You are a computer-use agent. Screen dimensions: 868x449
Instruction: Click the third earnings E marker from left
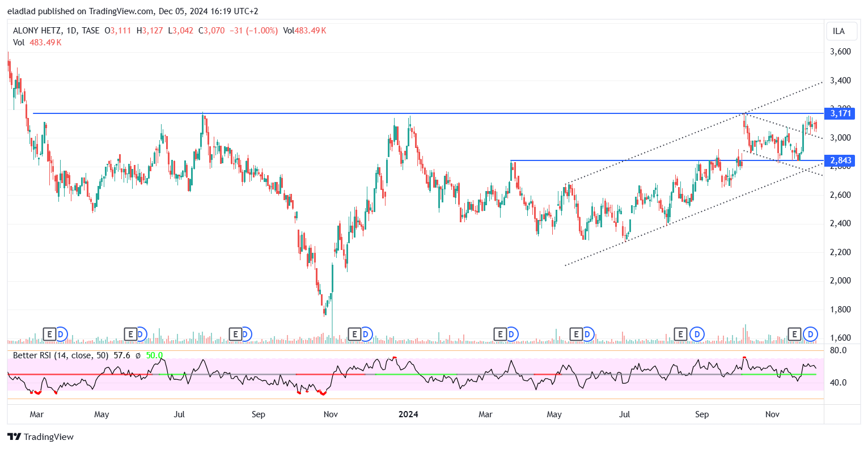[x=235, y=334]
